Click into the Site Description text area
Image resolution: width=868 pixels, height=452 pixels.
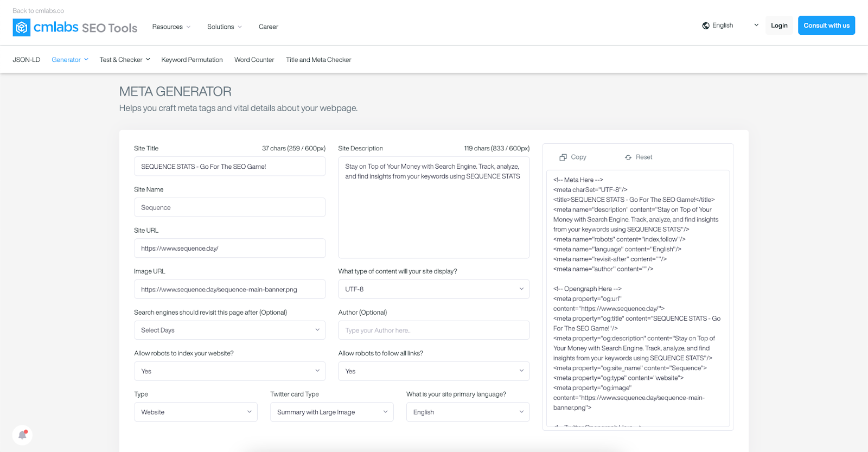434,207
